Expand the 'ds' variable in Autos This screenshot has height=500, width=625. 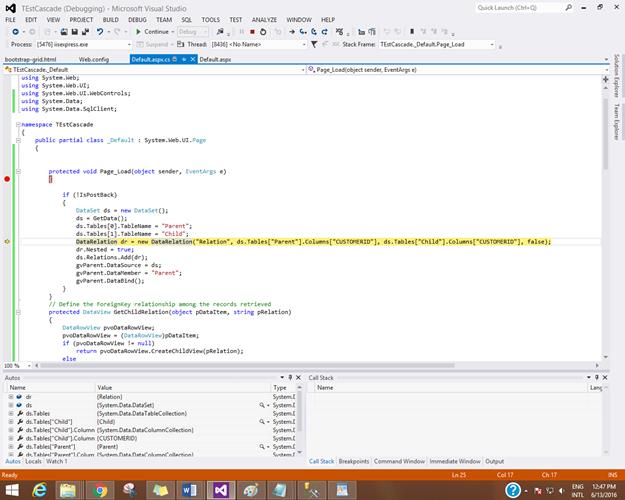pyautogui.click(x=10, y=405)
